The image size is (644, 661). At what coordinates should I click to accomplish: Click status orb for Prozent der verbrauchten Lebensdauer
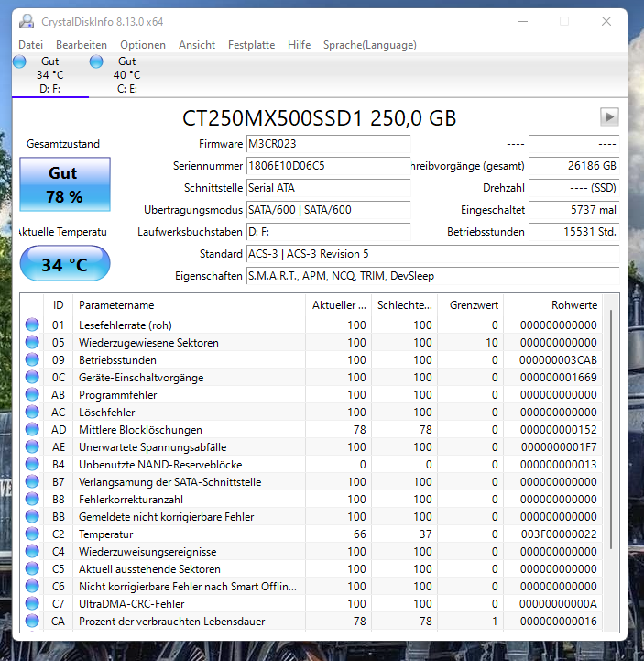pyautogui.click(x=32, y=621)
